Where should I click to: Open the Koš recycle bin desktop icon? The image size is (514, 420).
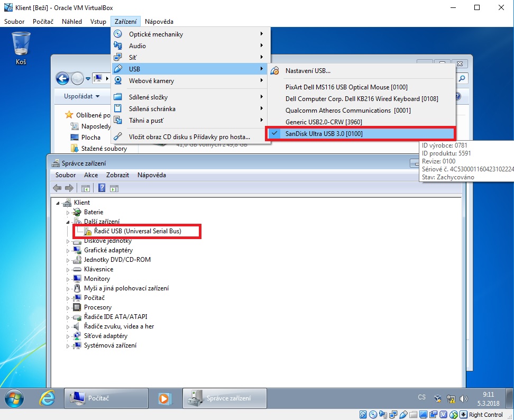[x=21, y=48]
